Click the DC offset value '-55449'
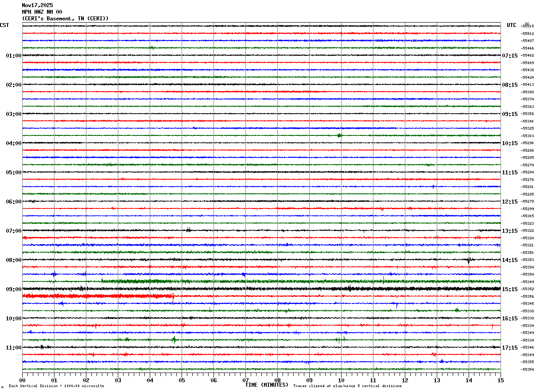This screenshot has height=392, width=536. click(x=527, y=63)
